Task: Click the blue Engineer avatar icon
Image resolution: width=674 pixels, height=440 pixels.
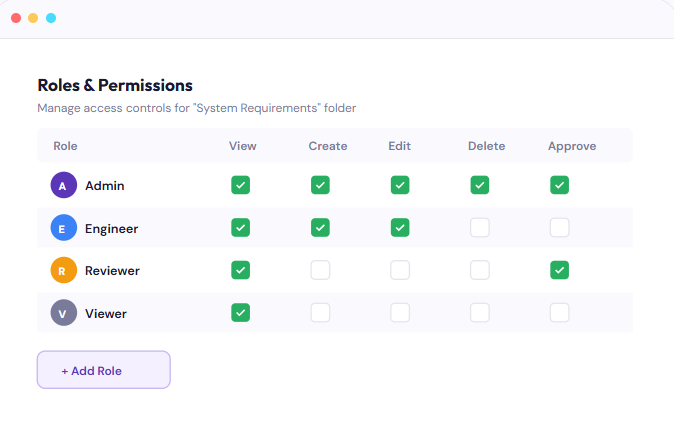Action: [x=63, y=228]
